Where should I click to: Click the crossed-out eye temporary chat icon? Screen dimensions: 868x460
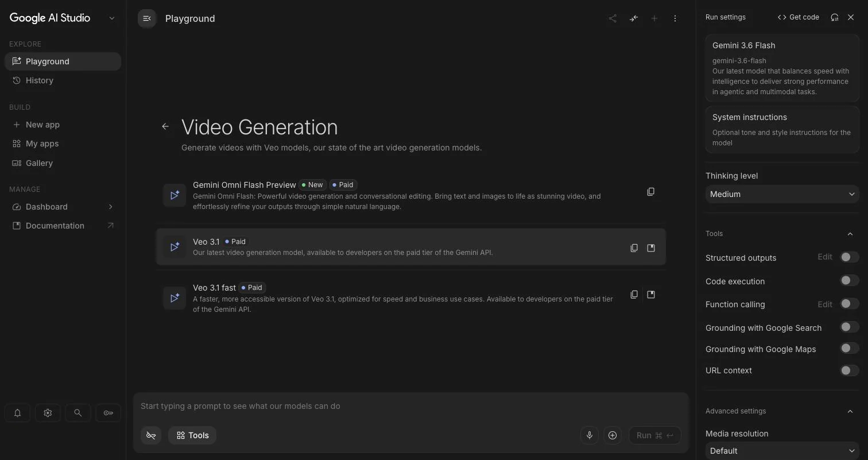[151, 435]
